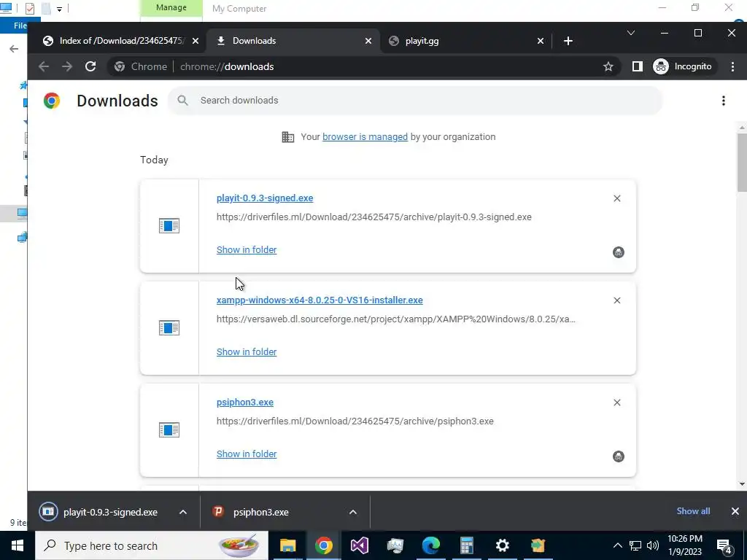The image size is (747, 560).
Task: Open notification center icon
Action: pos(724,546)
